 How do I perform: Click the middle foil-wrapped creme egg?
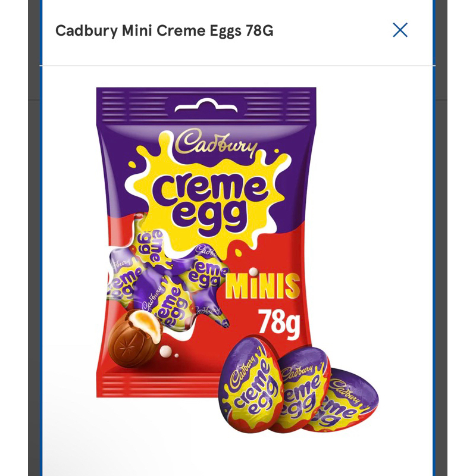coord(303,392)
